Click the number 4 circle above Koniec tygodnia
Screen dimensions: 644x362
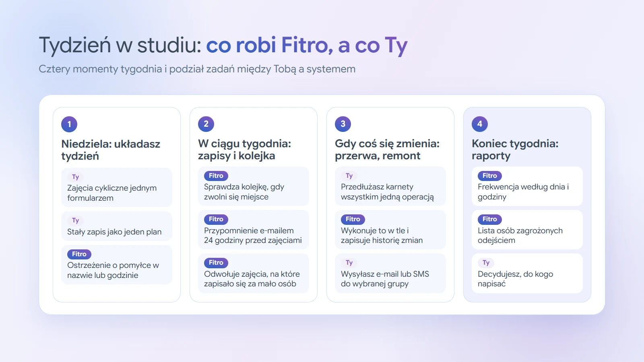coord(480,123)
